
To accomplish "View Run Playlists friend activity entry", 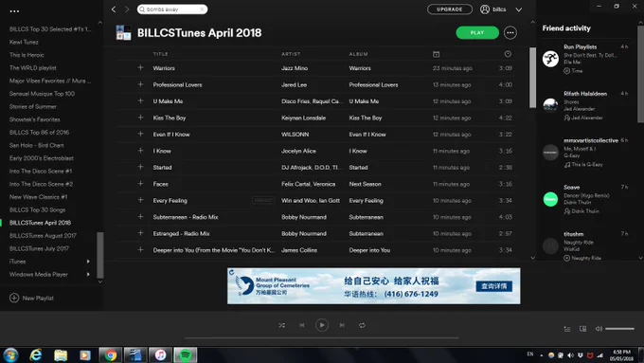I will click(x=585, y=59).
